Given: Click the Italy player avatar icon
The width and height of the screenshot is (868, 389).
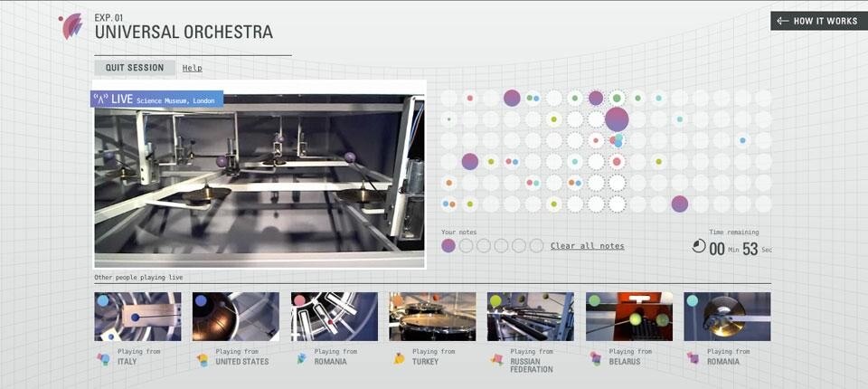Looking at the screenshot, I should click(x=104, y=359).
